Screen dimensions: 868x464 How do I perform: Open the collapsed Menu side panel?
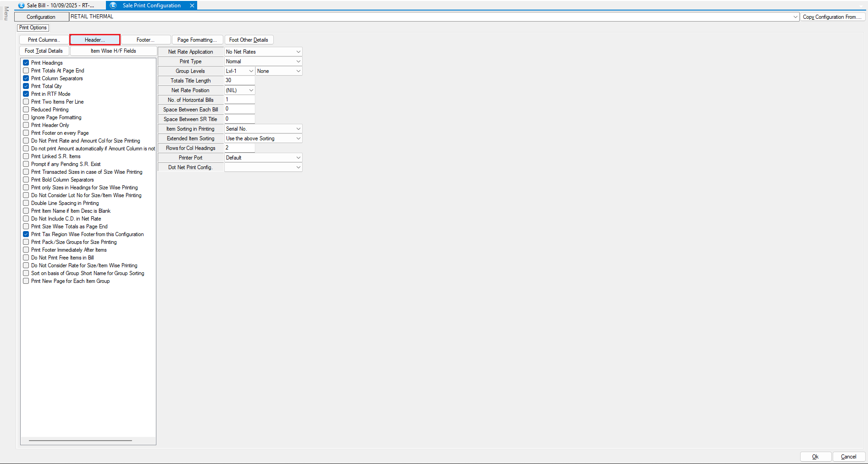pos(6,13)
